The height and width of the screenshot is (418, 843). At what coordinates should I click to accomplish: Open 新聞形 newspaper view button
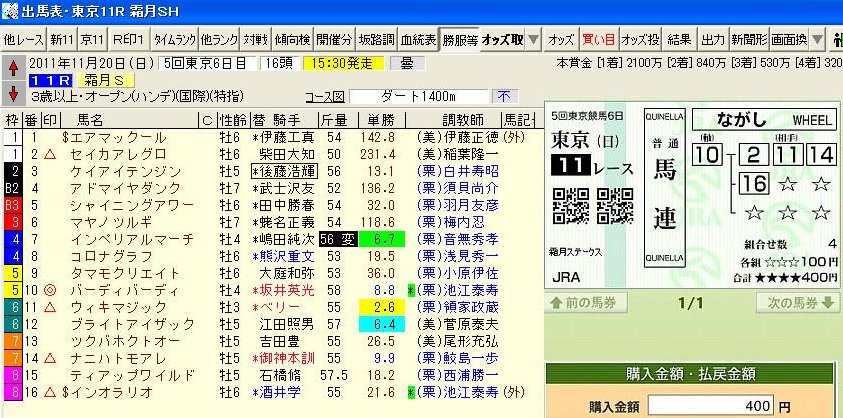749,39
